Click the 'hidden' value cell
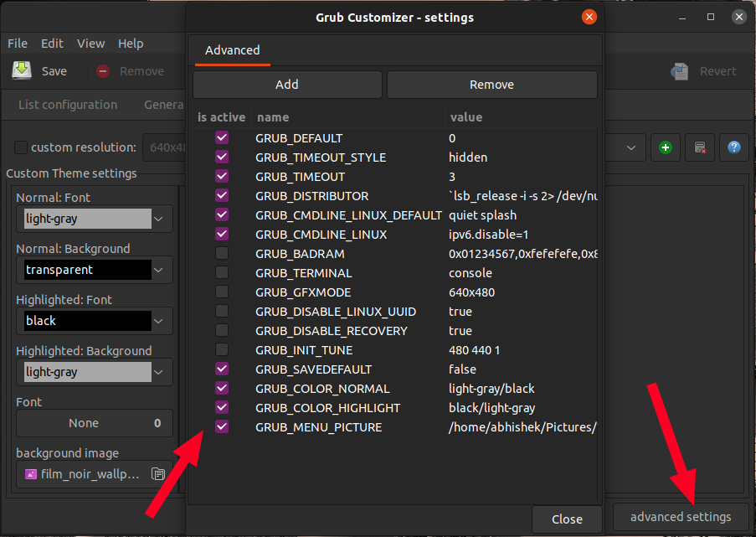The width and height of the screenshot is (756, 537). pyautogui.click(x=468, y=157)
